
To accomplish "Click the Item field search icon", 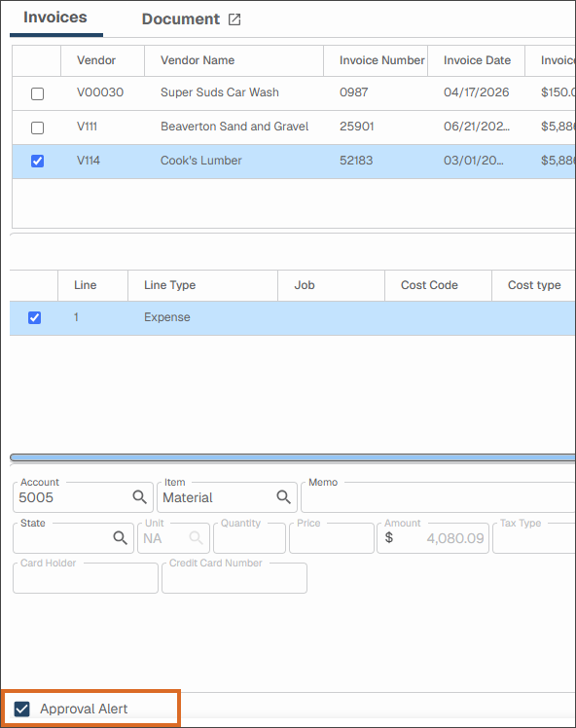I will [x=283, y=497].
